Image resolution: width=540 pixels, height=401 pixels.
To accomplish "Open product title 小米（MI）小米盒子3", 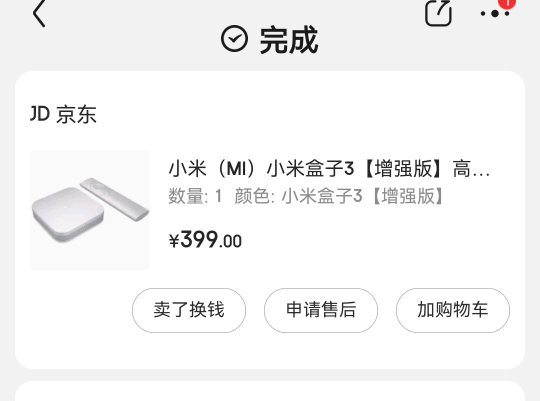I will (329, 169).
